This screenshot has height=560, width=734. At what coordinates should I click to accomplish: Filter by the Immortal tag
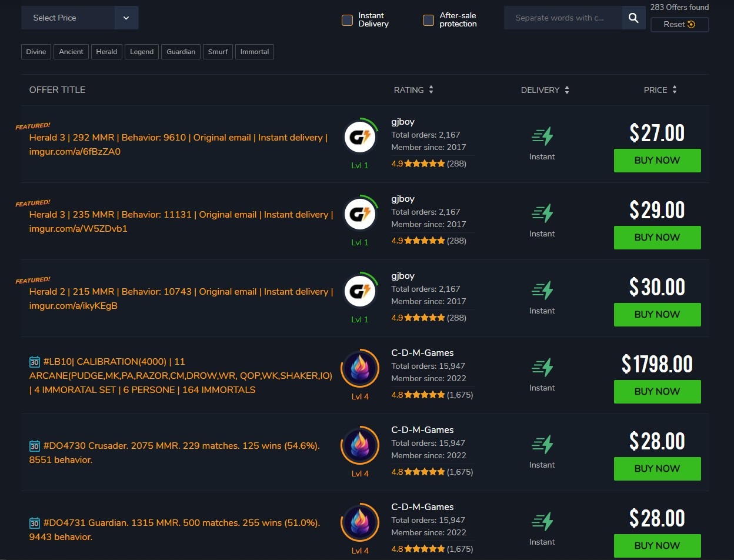255,52
